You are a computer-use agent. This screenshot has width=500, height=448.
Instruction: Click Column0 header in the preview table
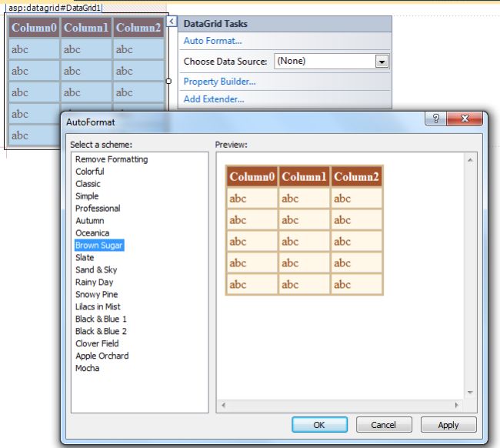(252, 176)
